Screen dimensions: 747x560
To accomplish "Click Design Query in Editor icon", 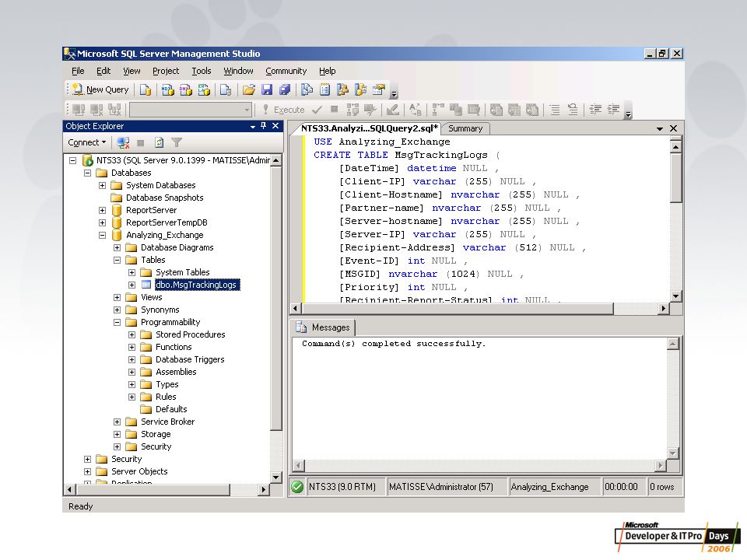I will click(x=392, y=110).
